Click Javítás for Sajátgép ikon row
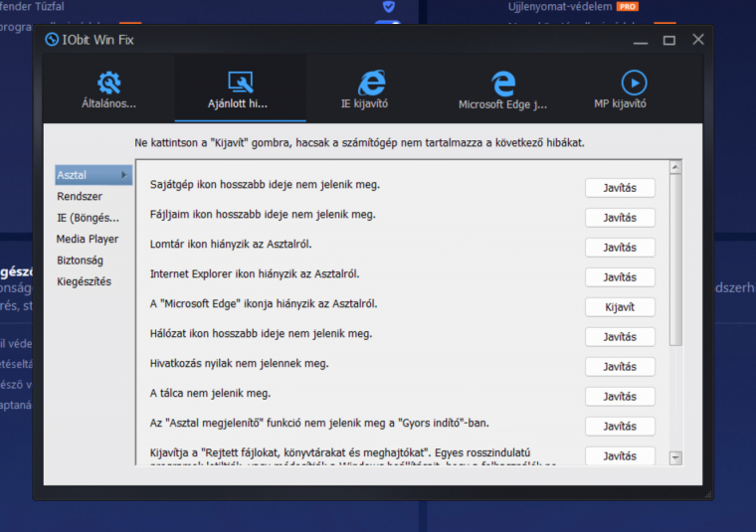Image resolution: width=756 pixels, height=532 pixels. point(620,188)
